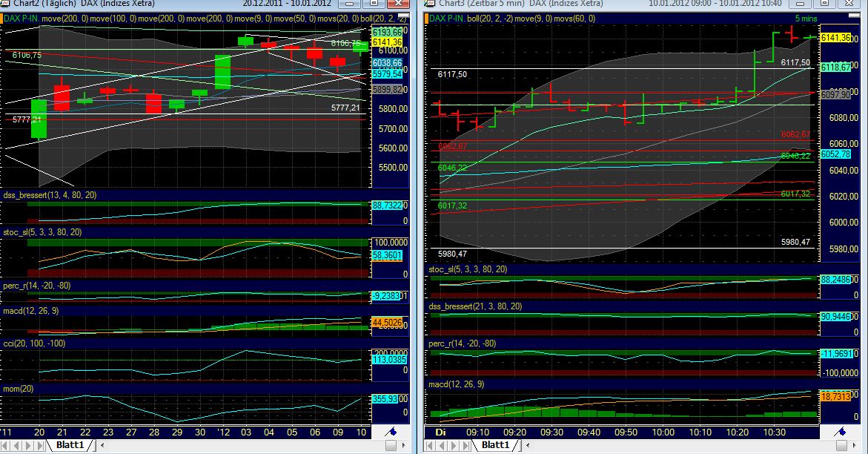The image size is (868, 454).
Task: Click cci(20, 100, -100) indicator label
Action: pos(34,343)
